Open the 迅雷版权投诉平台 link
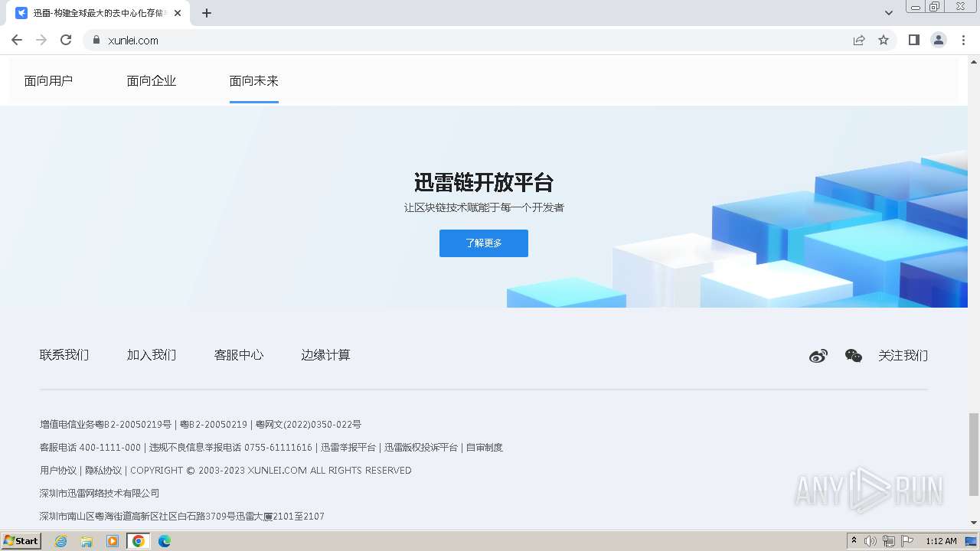 click(421, 447)
